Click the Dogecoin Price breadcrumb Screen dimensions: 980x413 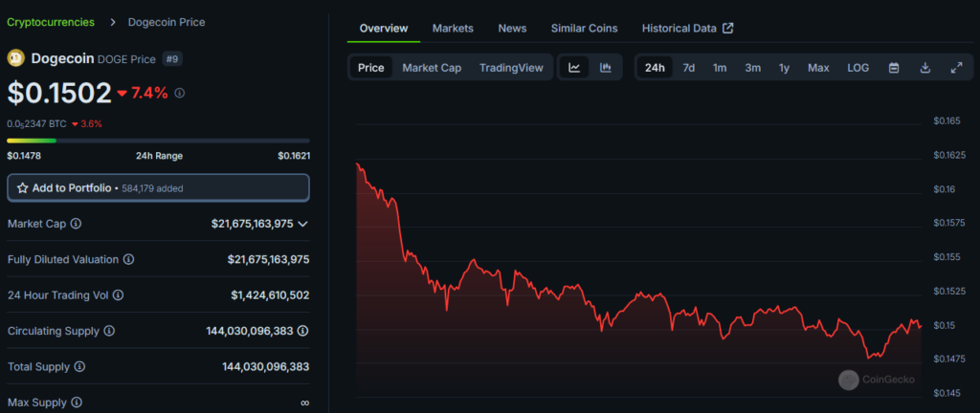point(167,22)
